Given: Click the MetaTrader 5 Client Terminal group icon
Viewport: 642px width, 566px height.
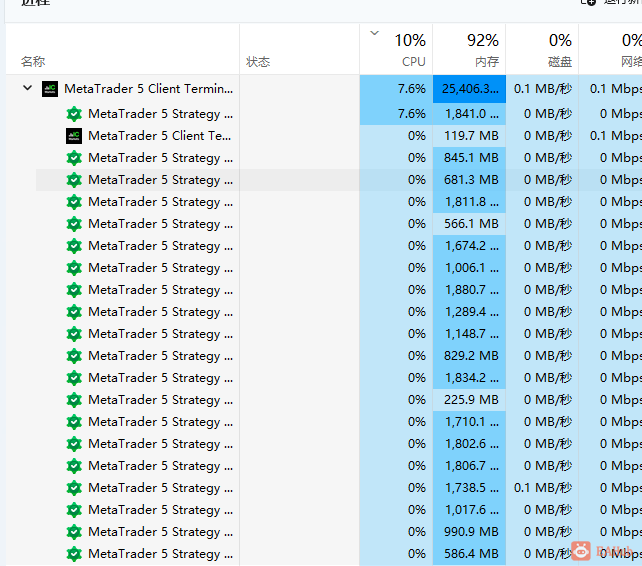Looking at the screenshot, I should (50, 88).
